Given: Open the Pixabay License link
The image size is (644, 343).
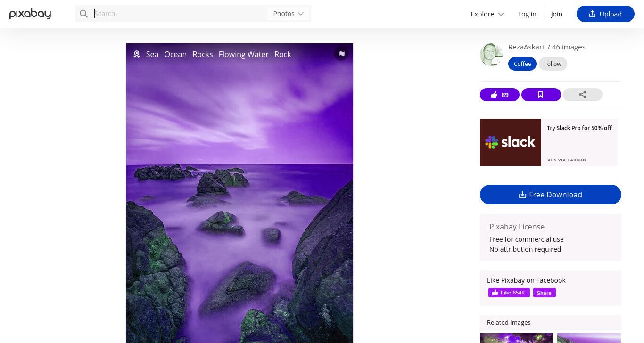Looking at the screenshot, I should (517, 227).
